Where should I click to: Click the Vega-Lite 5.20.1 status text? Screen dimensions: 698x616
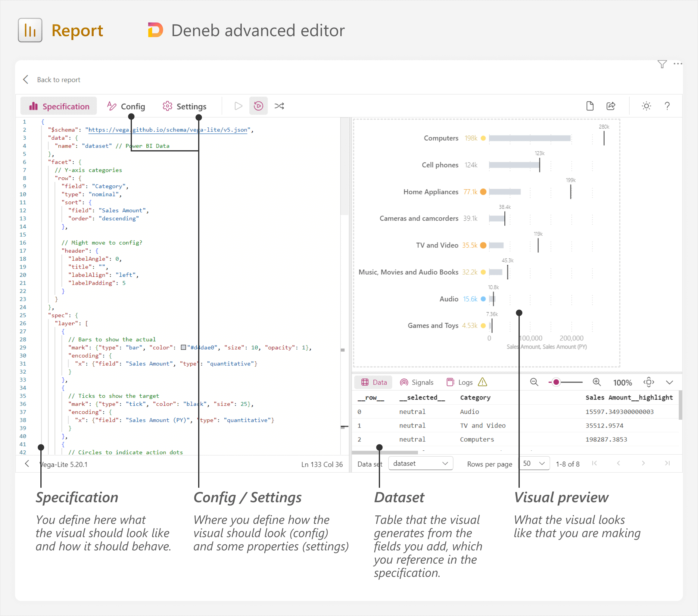coord(64,464)
